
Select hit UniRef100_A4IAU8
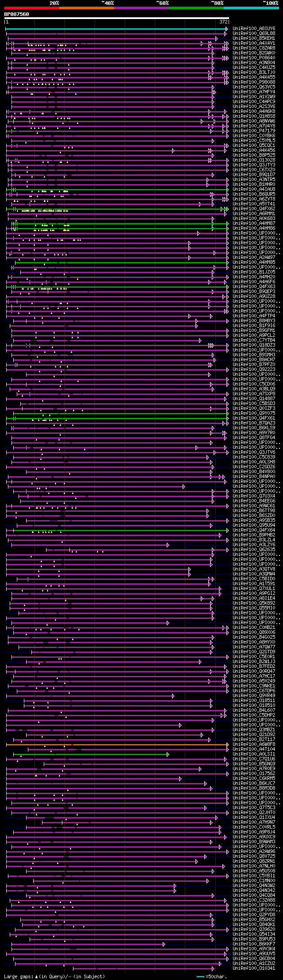point(254,189)
